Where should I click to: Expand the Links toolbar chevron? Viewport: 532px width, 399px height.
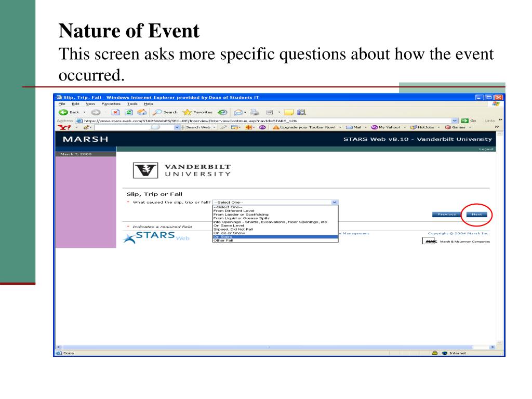(500, 120)
